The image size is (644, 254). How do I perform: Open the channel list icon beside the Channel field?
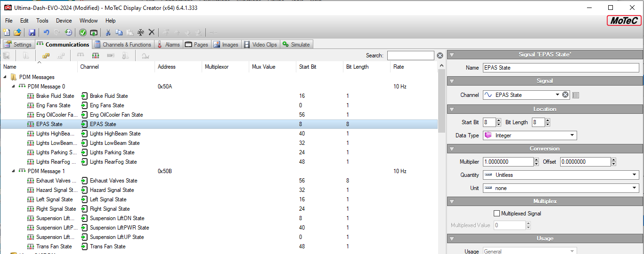click(575, 95)
